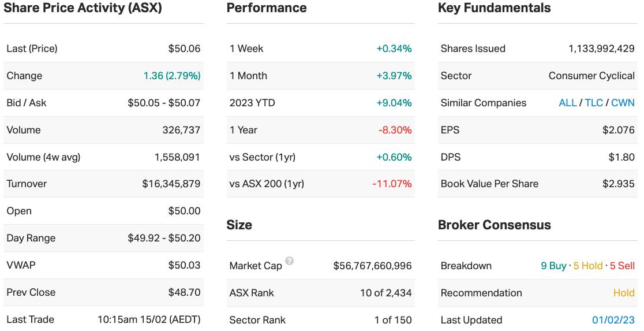This screenshot has width=644, height=331.
Task: Select the Hold recommendation value
Action: click(624, 293)
